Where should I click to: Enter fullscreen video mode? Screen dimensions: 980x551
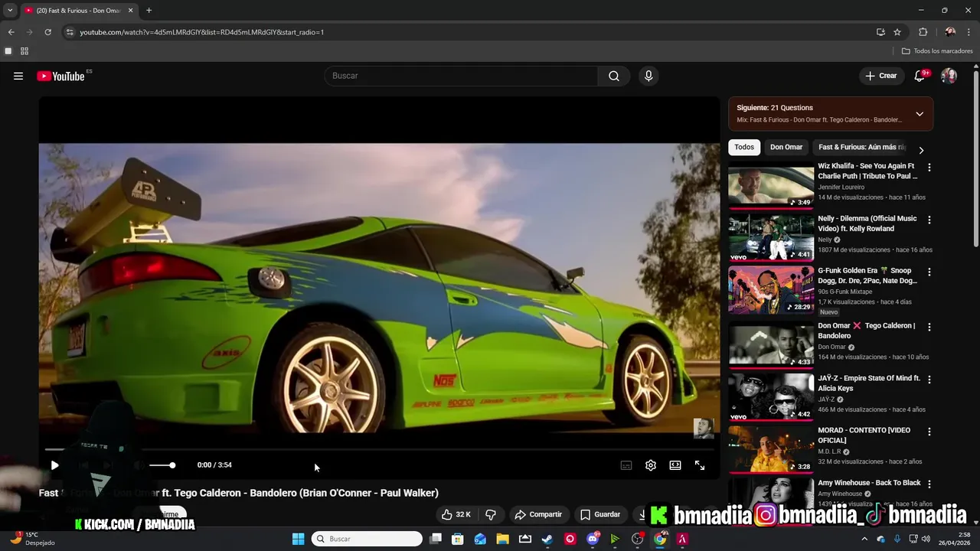[700, 465]
